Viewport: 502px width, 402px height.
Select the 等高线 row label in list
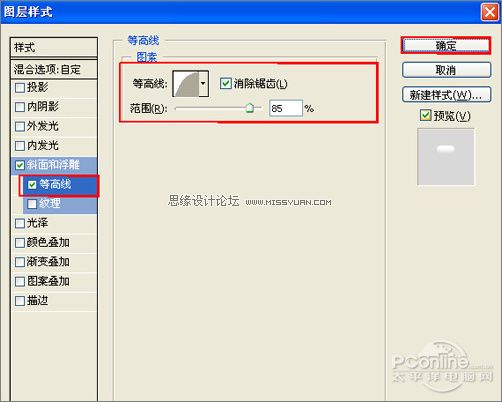click(55, 184)
